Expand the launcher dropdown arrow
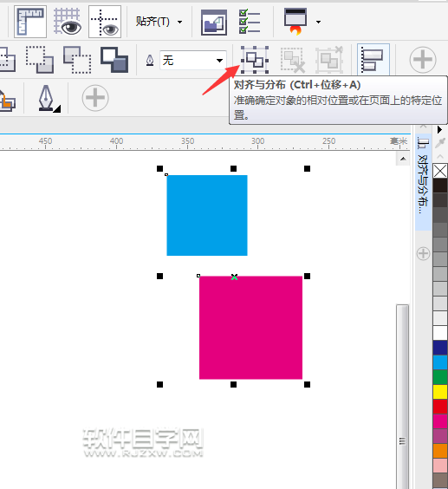Screen dimensions: 448x489 point(318,22)
